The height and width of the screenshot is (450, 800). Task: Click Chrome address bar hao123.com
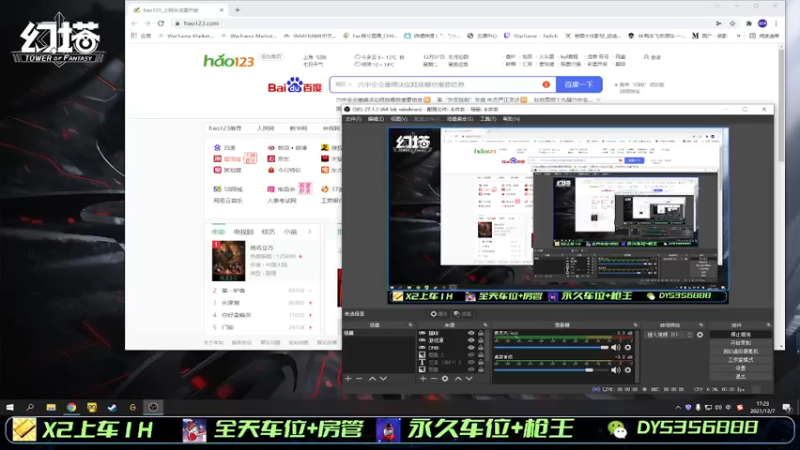201,23
